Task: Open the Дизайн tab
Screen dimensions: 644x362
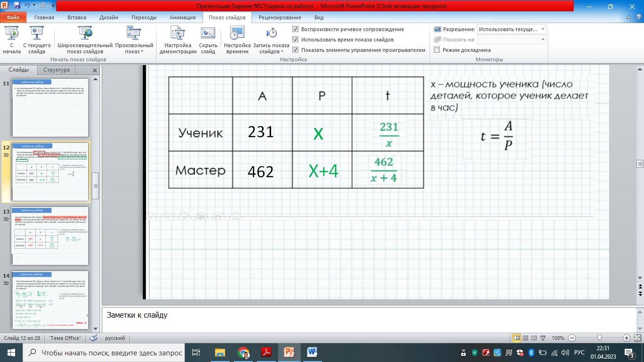Action: click(109, 17)
